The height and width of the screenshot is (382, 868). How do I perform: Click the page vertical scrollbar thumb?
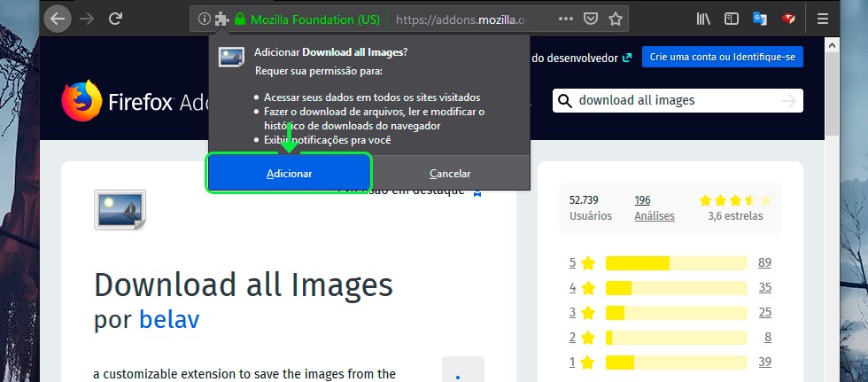pos(832,94)
